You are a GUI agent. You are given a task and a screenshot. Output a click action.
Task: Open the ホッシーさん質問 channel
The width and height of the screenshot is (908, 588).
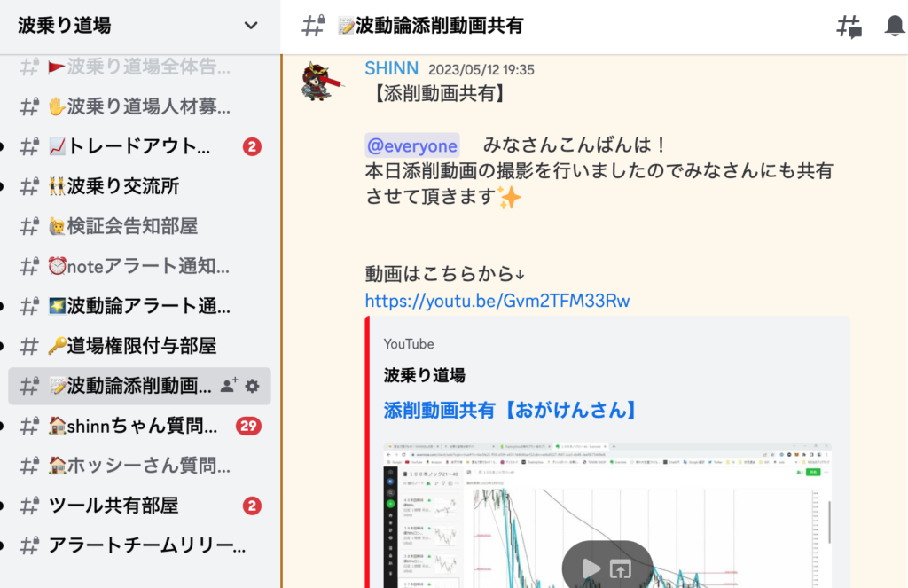139,466
